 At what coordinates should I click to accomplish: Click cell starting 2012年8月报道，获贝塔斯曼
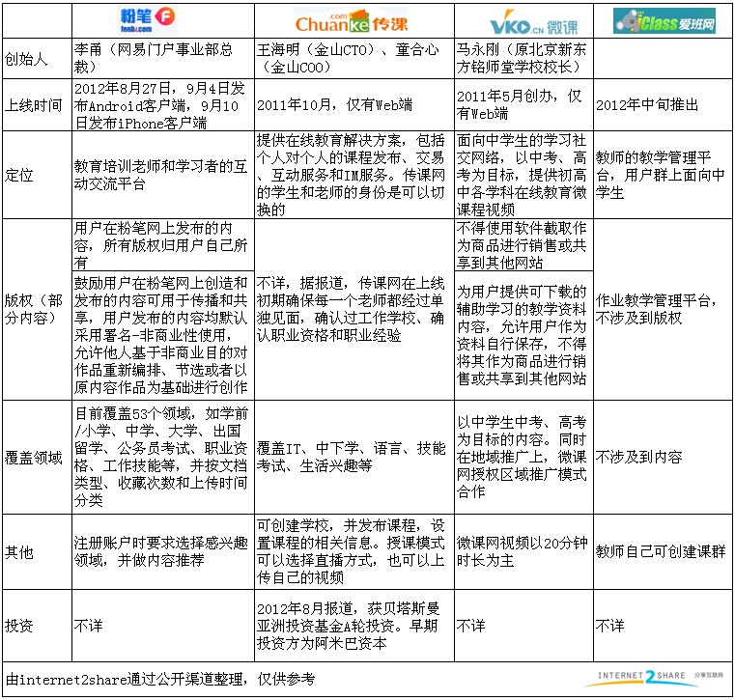[x=354, y=626]
